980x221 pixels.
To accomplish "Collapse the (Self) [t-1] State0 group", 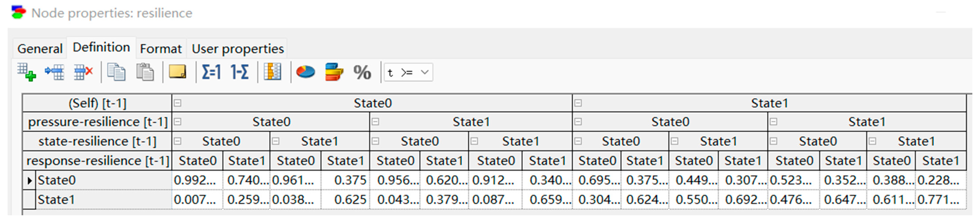I will 178,103.
